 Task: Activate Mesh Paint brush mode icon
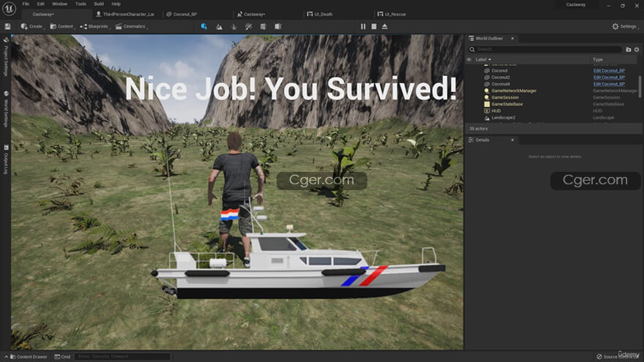(249, 26)
